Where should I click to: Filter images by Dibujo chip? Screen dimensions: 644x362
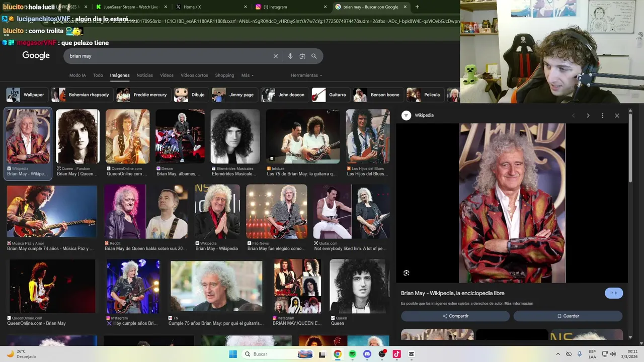[191, 95]
